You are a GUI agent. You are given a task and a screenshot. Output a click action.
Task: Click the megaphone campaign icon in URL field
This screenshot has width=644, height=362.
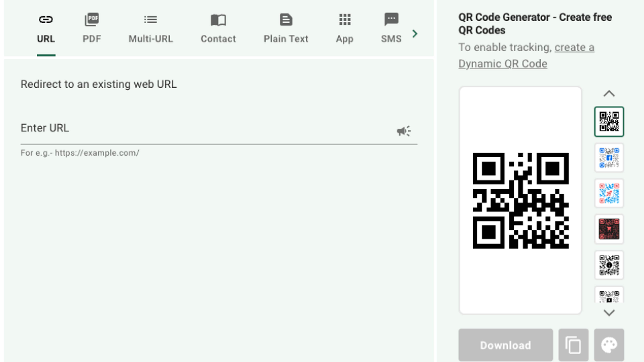pos(404,131)
